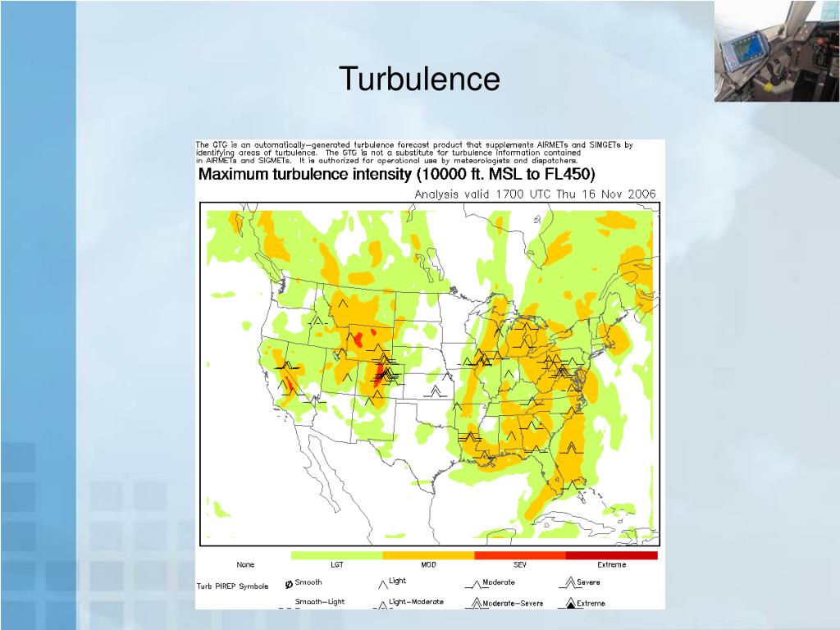This screenshot has height=630, width=840.
Task: Click the 'Extreme' color bar label
Action: (x=612, y=564)
